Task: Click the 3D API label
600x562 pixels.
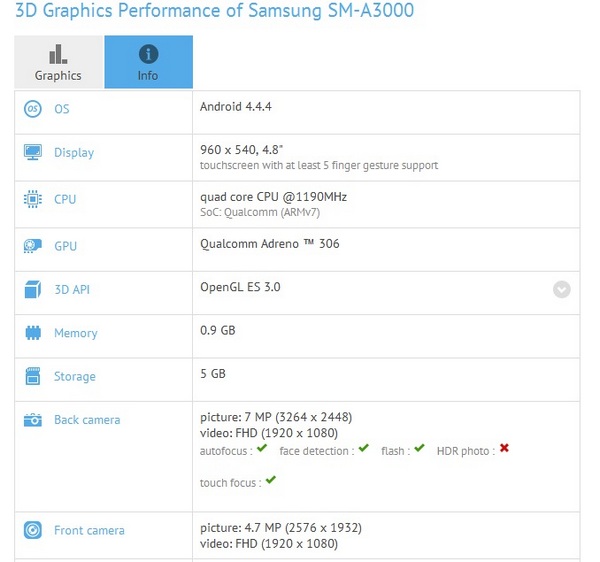Action: (73, 290)
